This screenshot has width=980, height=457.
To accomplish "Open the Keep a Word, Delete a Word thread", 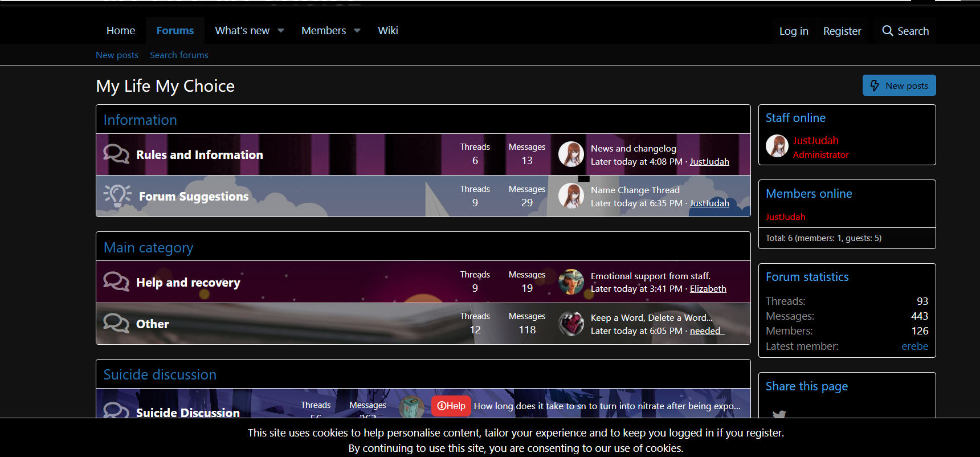I will tap(652, 317).
